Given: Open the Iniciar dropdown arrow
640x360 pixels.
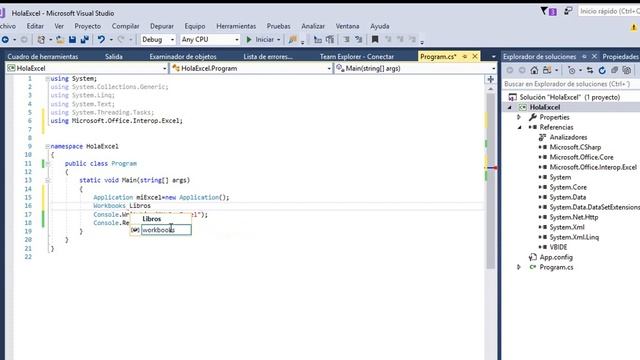Looking at the screenshot, I should pyautogui.click(x=279, y=40).
